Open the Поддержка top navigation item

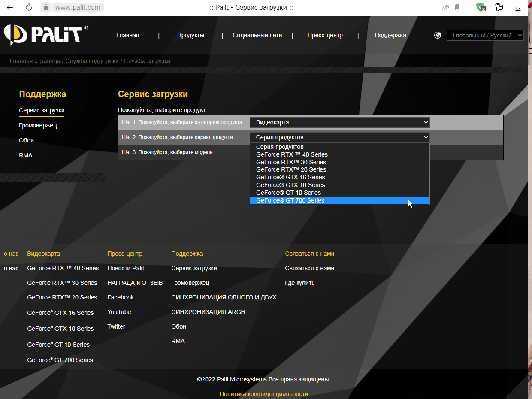coord(390,35)
